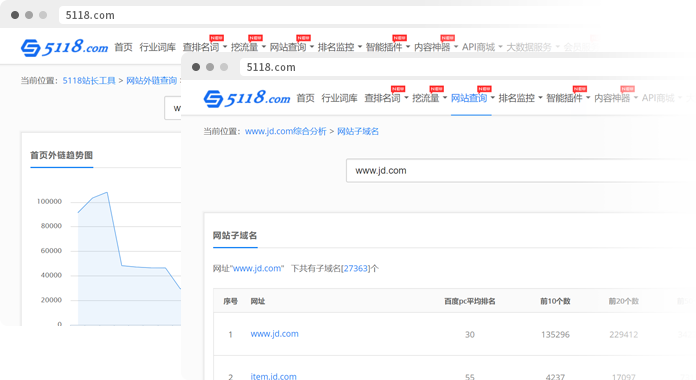Click the 5118.com logo in the front window
This screenshot has height=380, width=696.
point(247,98)
